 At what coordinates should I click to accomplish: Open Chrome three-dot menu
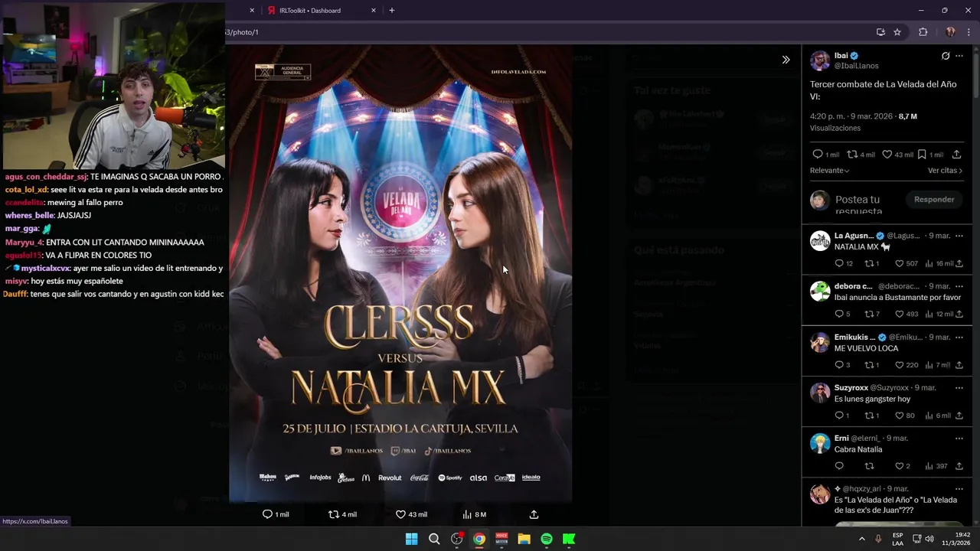tap(969, 32)
